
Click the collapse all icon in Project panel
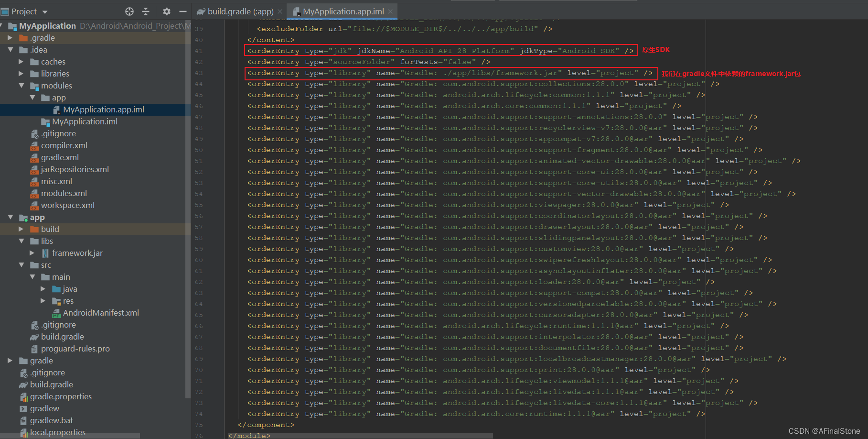pos(146,11)
